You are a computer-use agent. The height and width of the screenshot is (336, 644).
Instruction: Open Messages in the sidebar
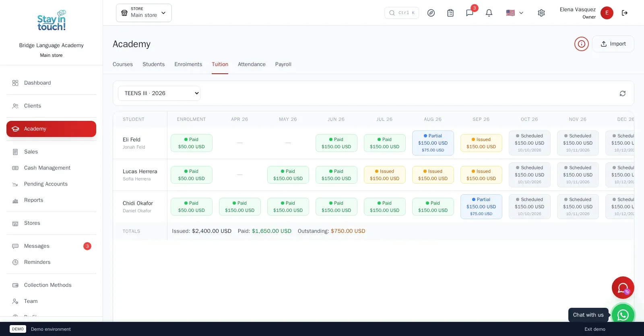(x=51, y=246)
